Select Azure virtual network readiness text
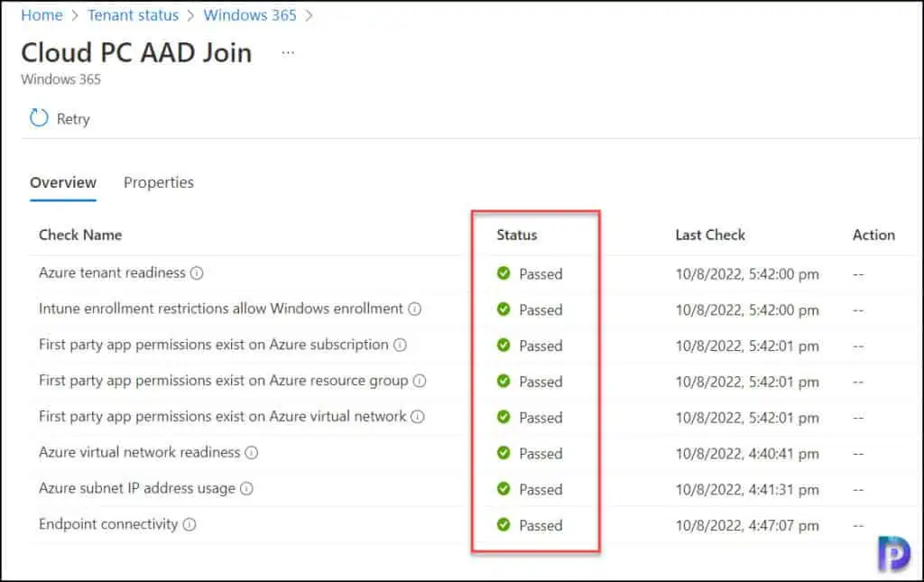Screen dimensions: 924x582 [140, 452]
